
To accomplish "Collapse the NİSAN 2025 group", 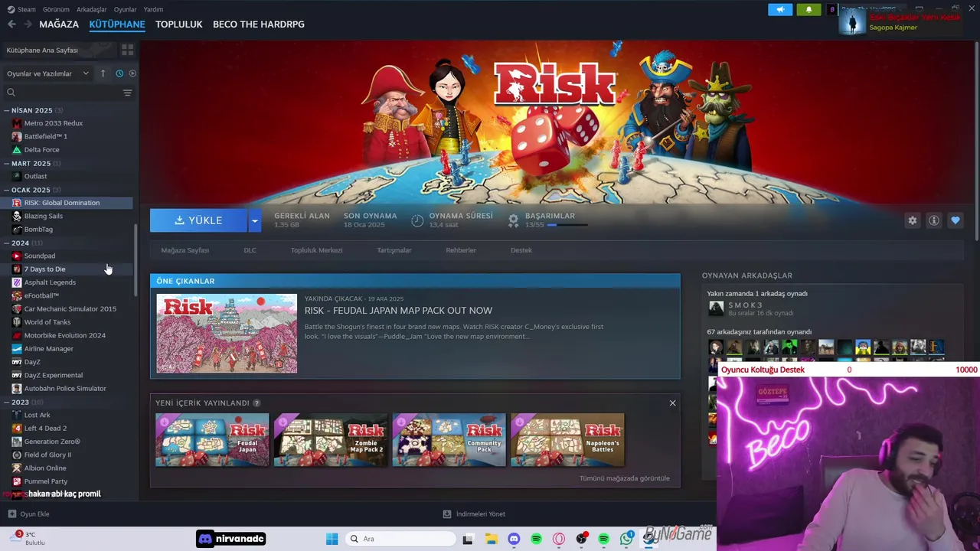I will pyautogui.click(x=6, y=110).
